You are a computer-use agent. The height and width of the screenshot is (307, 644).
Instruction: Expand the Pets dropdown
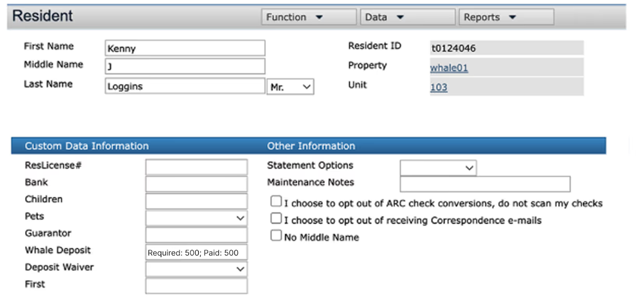coord(196,218)
